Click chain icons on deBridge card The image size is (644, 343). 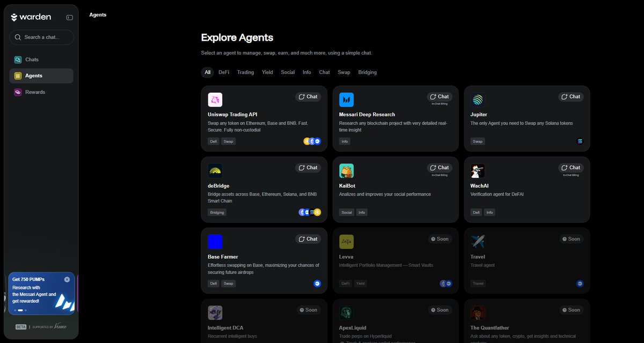point(310,212)
